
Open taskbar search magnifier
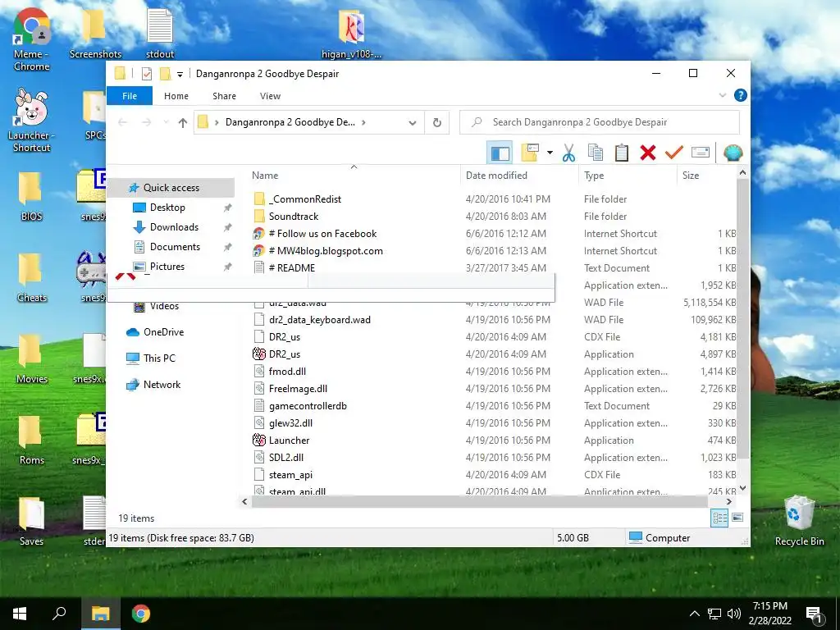point(59,614)
